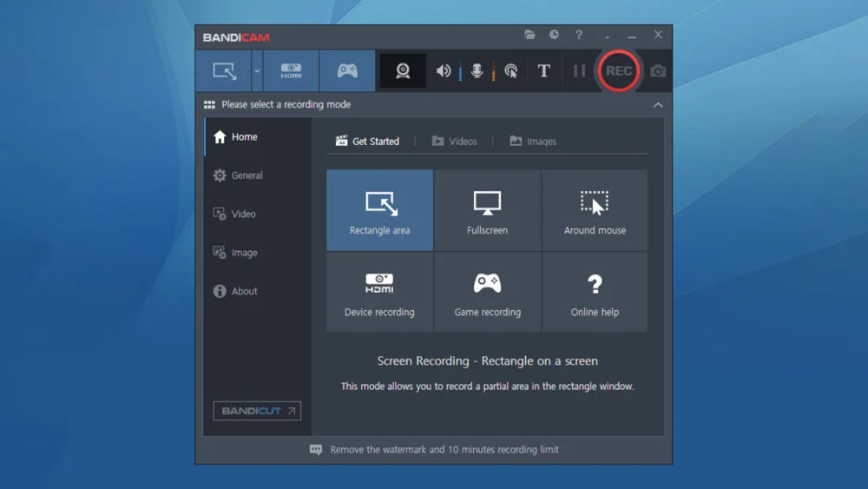This screenshot has width=868, height=489.
Task: Click the speech bubble icon in the footer
Action: (316, 450)
